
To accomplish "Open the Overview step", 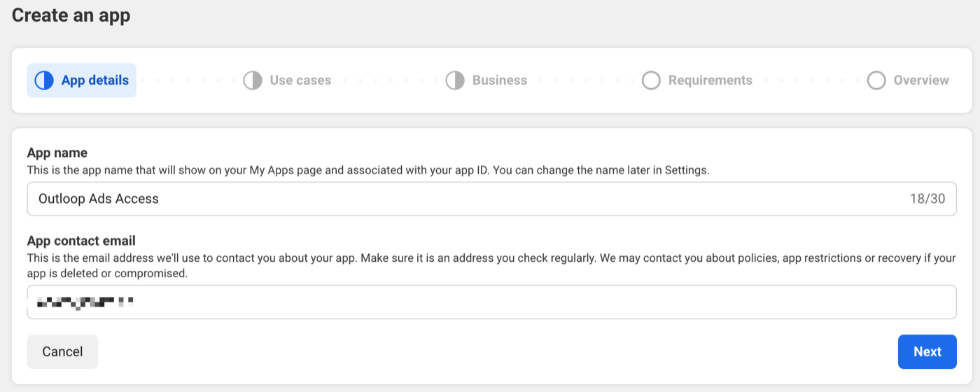I will coord(908,80).
